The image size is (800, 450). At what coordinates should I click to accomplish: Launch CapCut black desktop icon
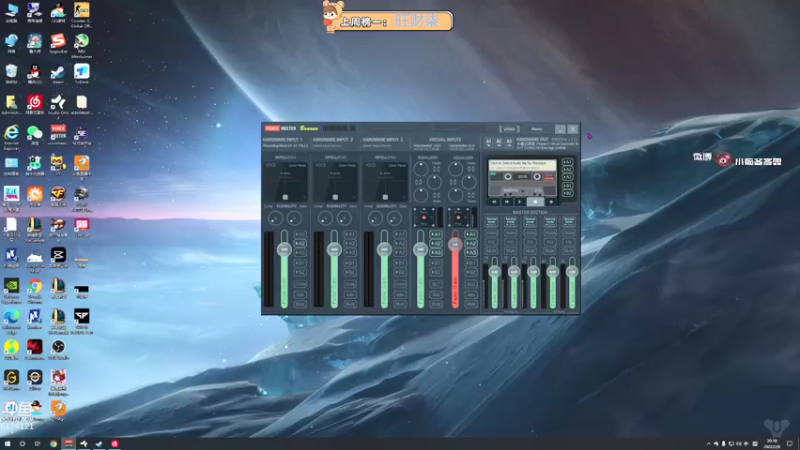click(58, 256)
